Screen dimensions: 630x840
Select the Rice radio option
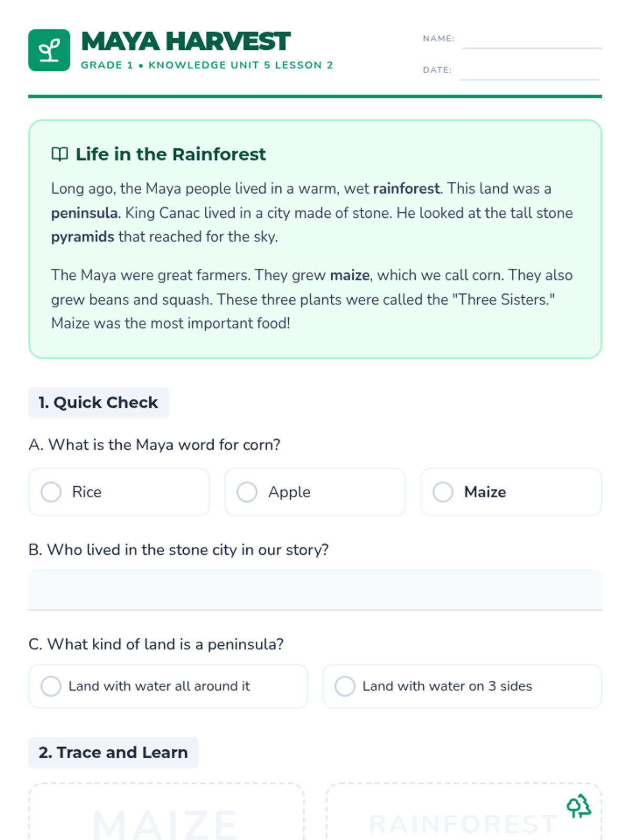tap(51, 492)
